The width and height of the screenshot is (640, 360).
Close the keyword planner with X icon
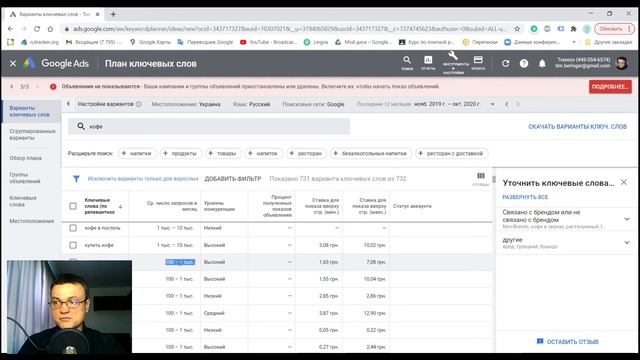tap(13, 63)
